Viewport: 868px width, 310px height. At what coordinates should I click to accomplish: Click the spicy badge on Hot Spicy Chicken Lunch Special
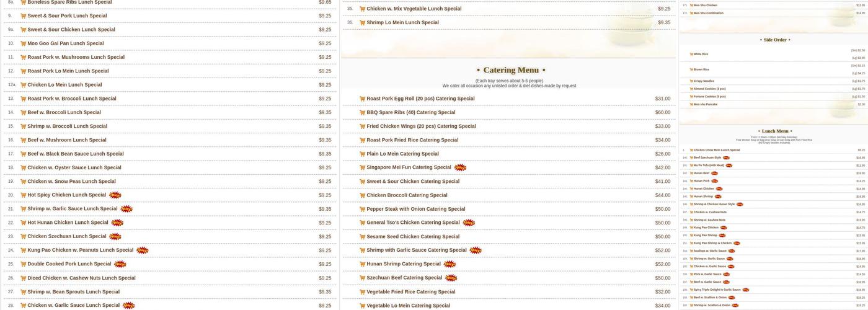tap(115, 195)
